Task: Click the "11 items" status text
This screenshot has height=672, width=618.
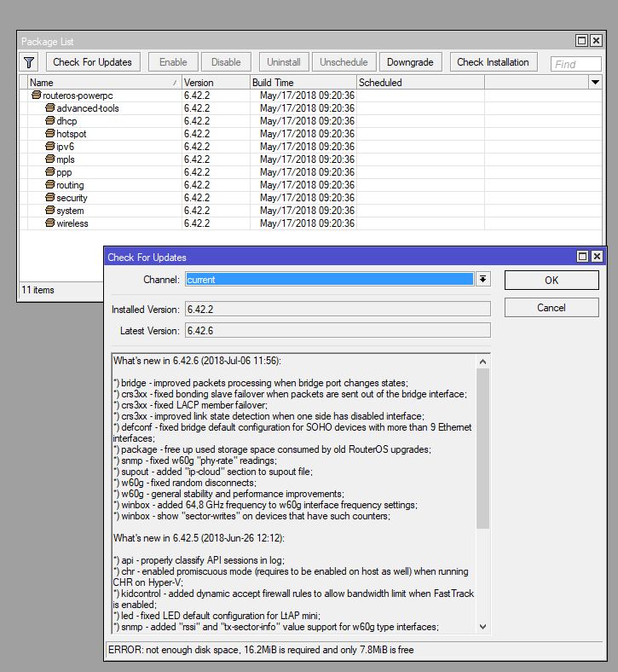Action: coord(38,290)
